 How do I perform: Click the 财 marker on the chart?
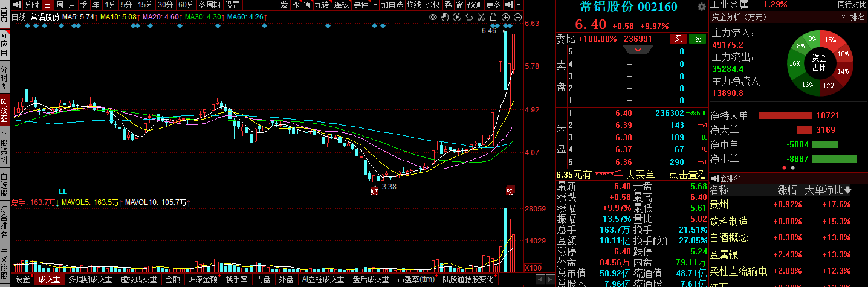click(x=375, y=190)
